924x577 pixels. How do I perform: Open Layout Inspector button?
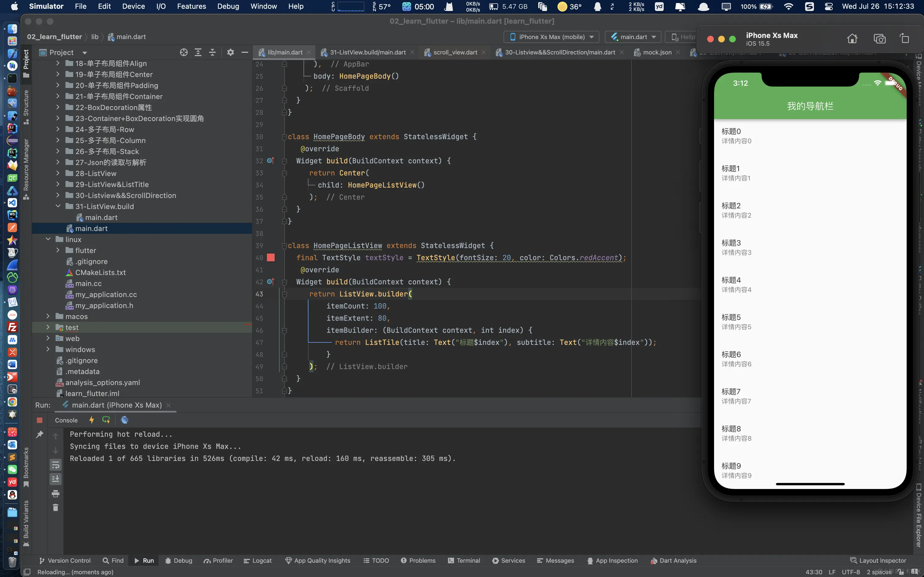coord(878,561)
